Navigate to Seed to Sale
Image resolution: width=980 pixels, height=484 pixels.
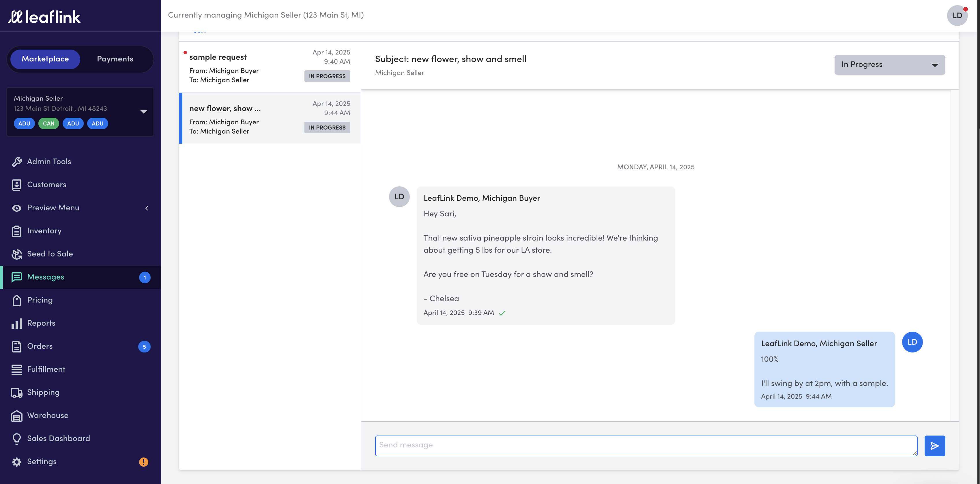click(x=80, y=254)
